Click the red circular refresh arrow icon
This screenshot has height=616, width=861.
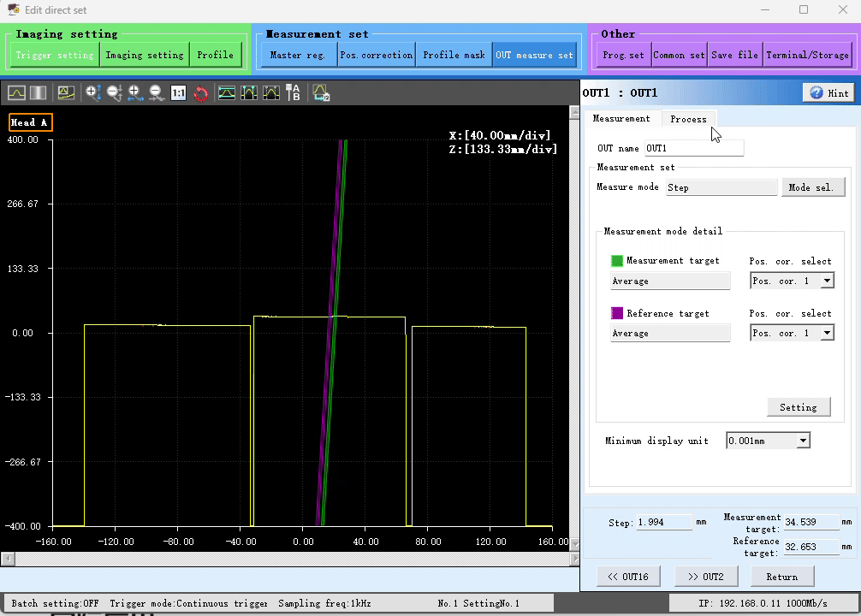(201, 93)
